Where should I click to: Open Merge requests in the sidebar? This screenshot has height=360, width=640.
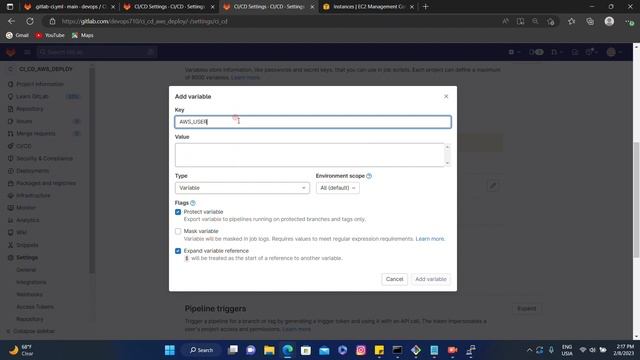click(x=36, y=133)
